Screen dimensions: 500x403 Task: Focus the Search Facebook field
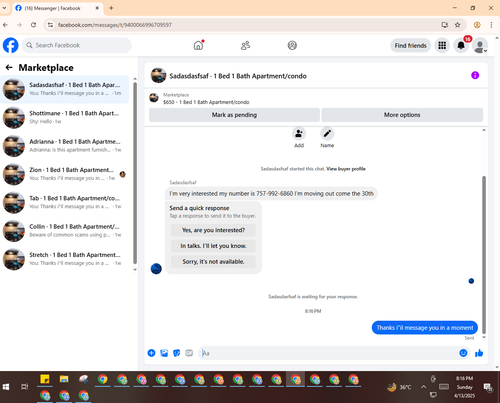(x=77, y=45)
